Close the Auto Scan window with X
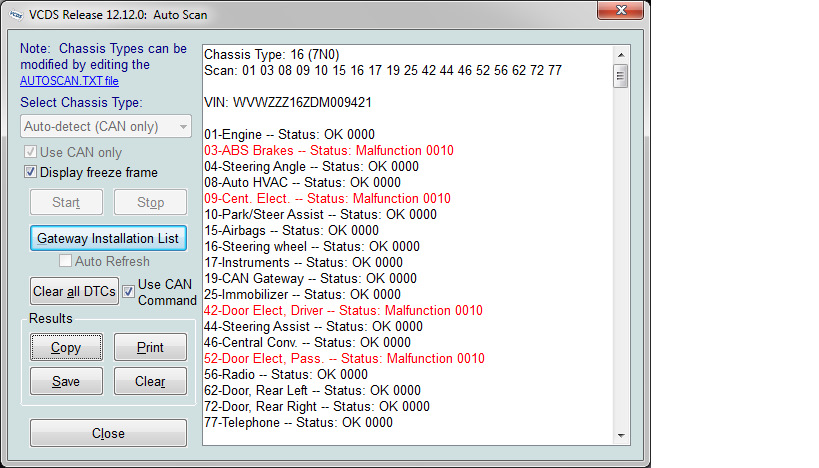Image resolution: width=819 pixels, height=468 pixels. pos(620,10)
